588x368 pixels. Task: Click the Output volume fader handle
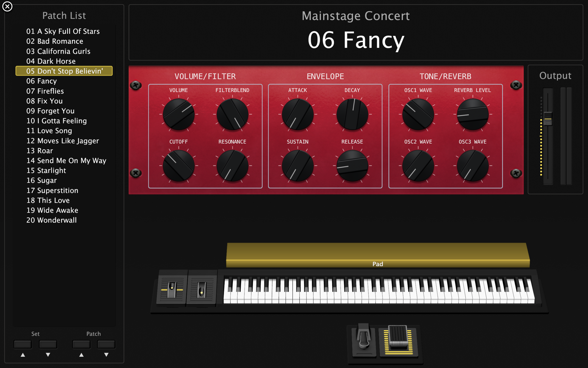548,118
